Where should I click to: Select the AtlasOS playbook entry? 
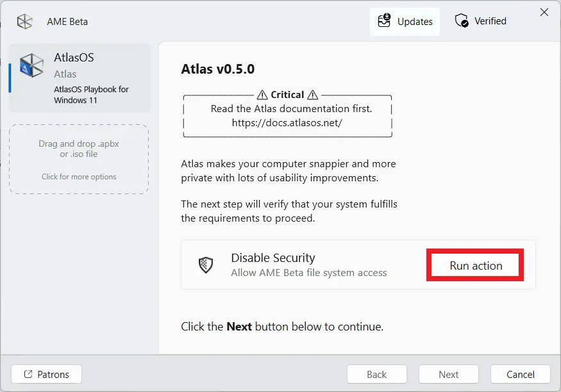coord(79,78)
